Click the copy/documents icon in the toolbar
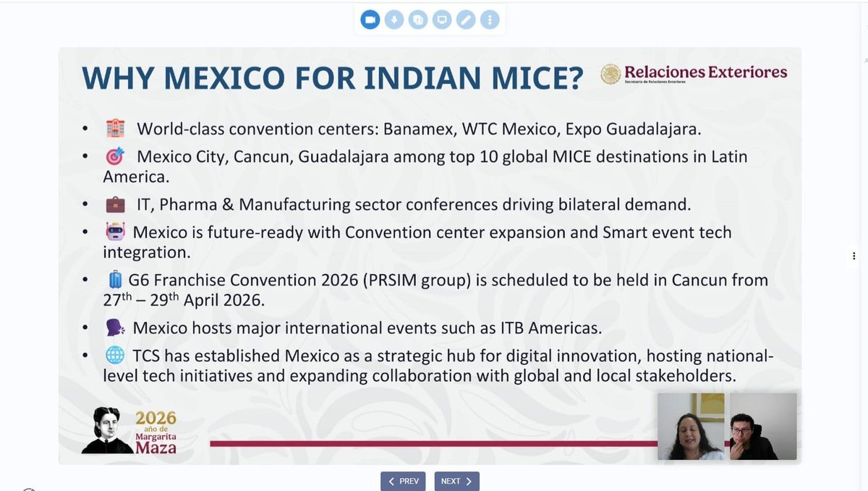This screenshot has width=868, height=491. coord(418,20)
